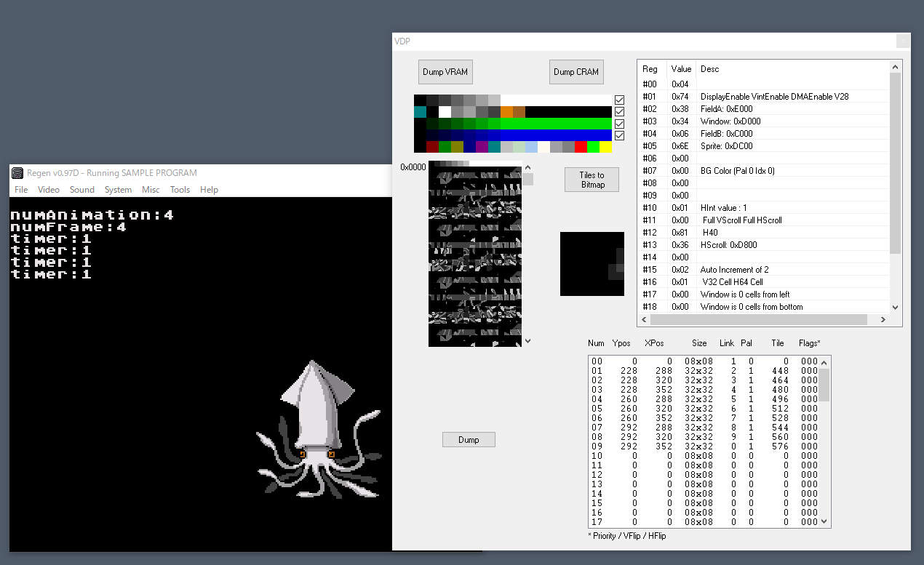The image size is (924, 565).
Task: Open the System menu
Action: (118, 190)
